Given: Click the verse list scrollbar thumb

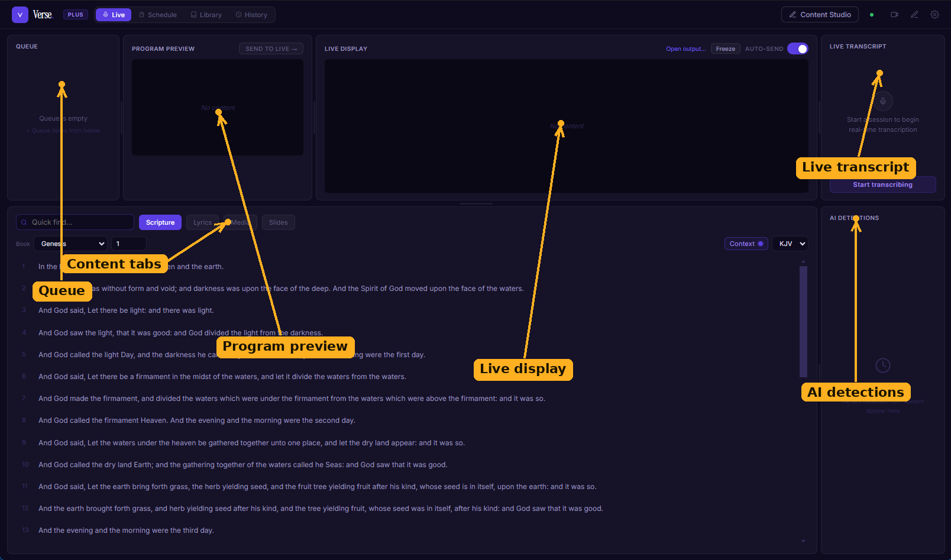Looking at the screenshot, I should (x=803, y=322).
